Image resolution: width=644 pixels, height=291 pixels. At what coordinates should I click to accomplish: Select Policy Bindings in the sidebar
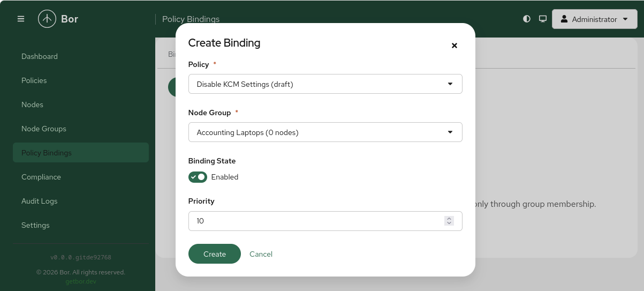tap(81, 153)
